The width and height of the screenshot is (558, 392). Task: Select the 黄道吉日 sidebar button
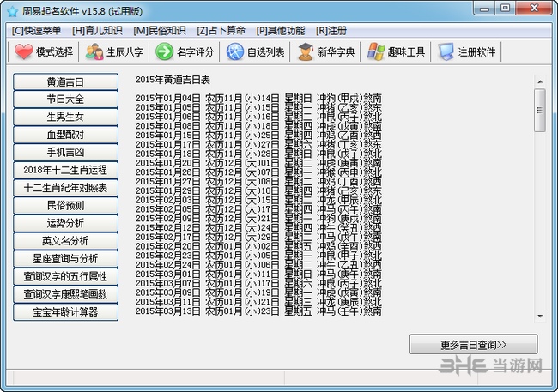pyautogui.click(x=66, y=81)
